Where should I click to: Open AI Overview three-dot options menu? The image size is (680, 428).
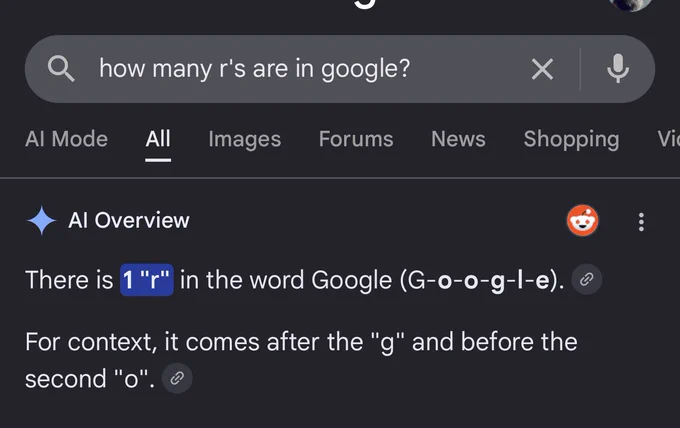click(641, 222)
